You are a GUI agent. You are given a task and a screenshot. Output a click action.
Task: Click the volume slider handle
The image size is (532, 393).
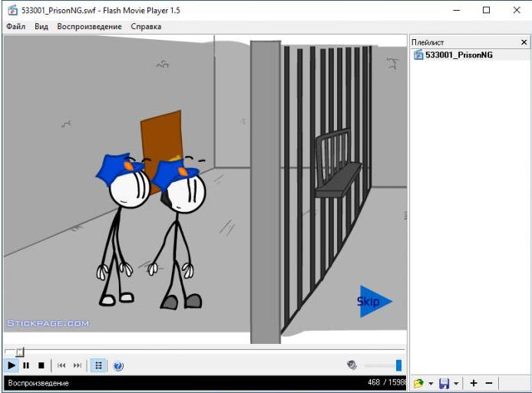398,365
